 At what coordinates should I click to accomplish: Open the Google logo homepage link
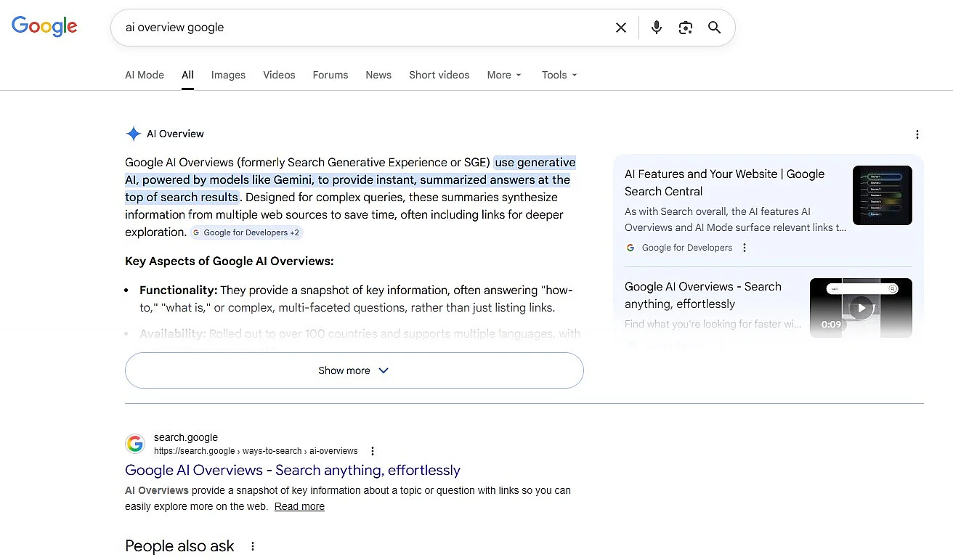click(x=44, y=27)
